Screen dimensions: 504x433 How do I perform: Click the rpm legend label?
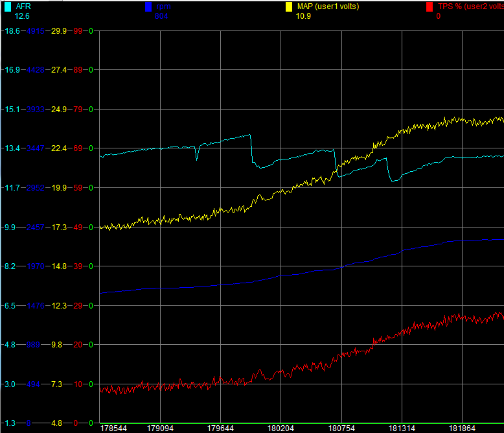[x=162, y=6]
